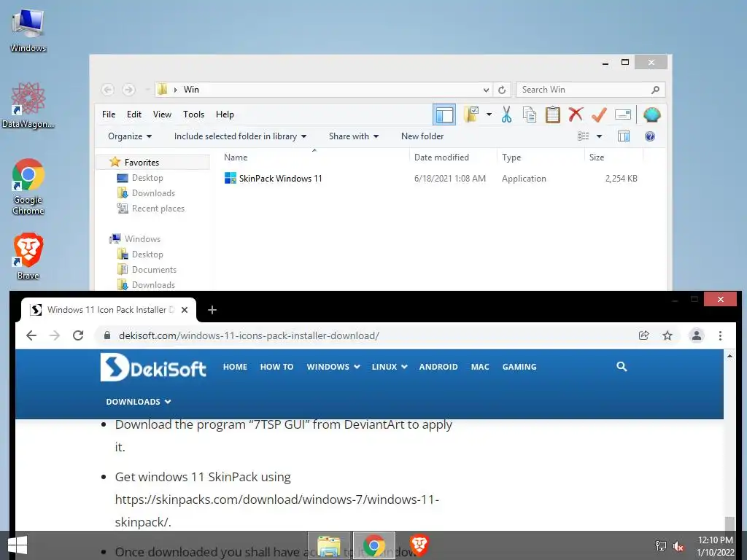Expand the DOWNLOADS menu on DekiSoft
Image resolution: width=747 pixels, height=560 pixels.
tap(138, 402)
